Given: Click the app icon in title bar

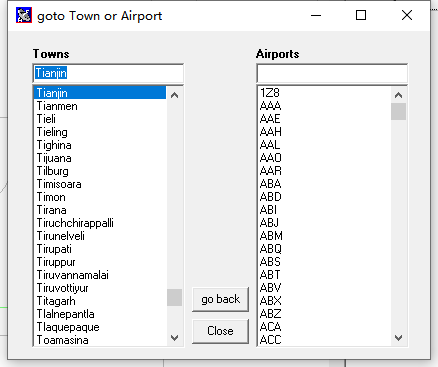Looking at the screenshot, I should pos(24,15).
